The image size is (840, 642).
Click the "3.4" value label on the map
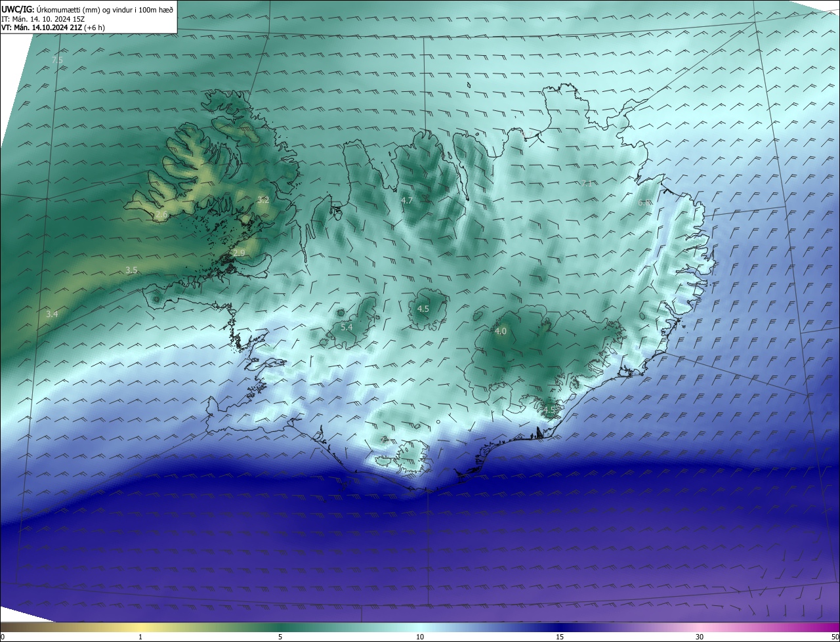click(52, 314)
